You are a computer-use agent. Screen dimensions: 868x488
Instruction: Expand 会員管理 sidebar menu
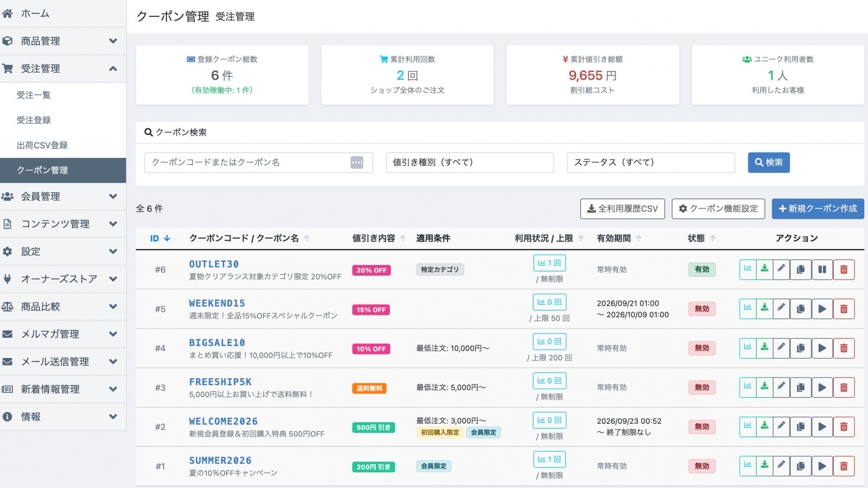point(63,196)
